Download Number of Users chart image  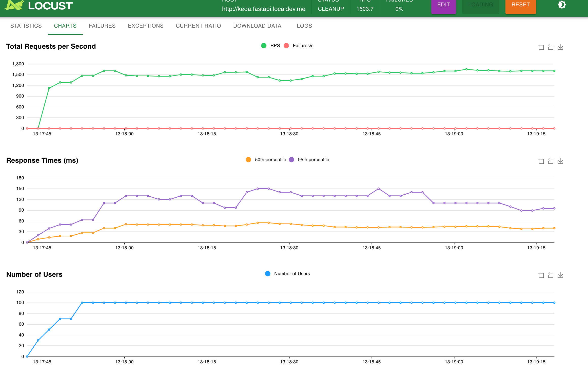[560, 275]
